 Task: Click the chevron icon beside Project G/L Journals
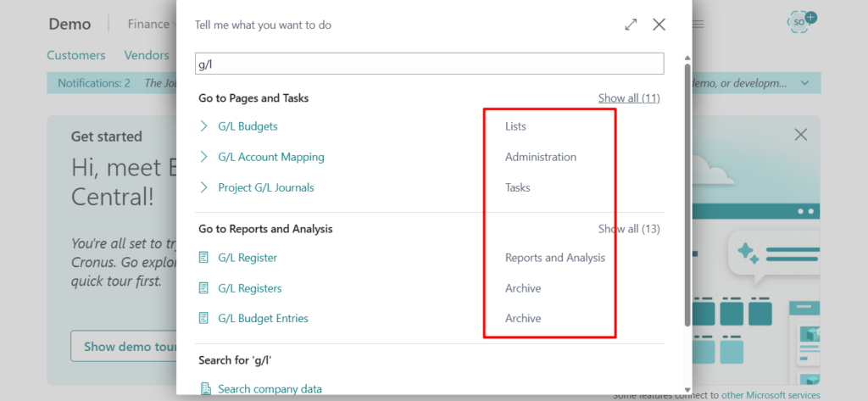point(203,187)
